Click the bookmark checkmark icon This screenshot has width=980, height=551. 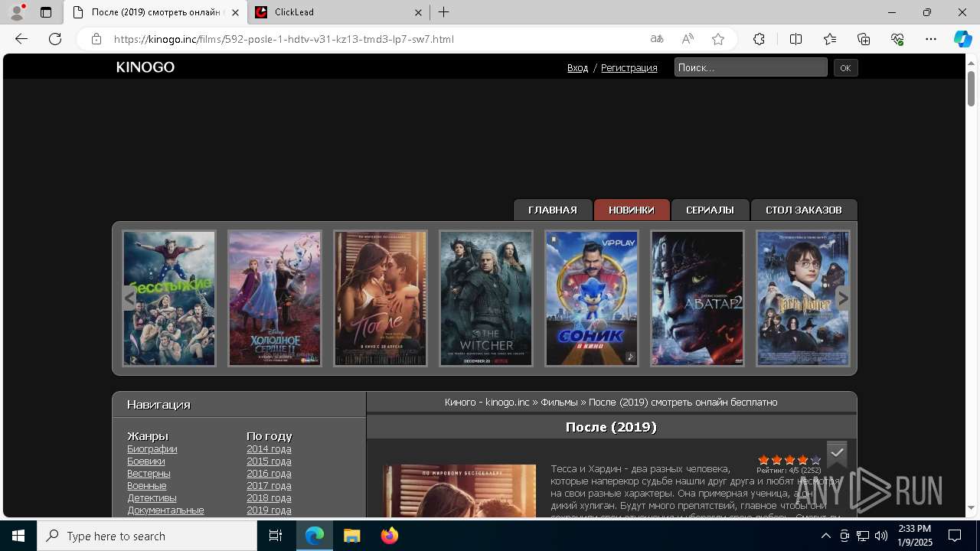(x=837, y=453)
